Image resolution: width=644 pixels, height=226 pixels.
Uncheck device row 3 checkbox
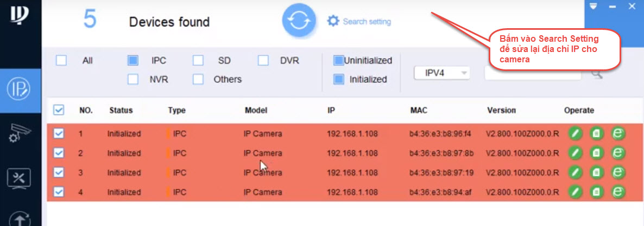59,172
